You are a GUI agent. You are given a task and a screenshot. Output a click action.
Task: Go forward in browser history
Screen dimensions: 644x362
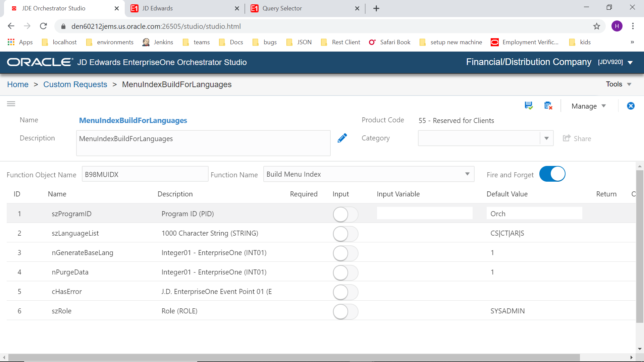pyautogui.click(x=27, y=26)
